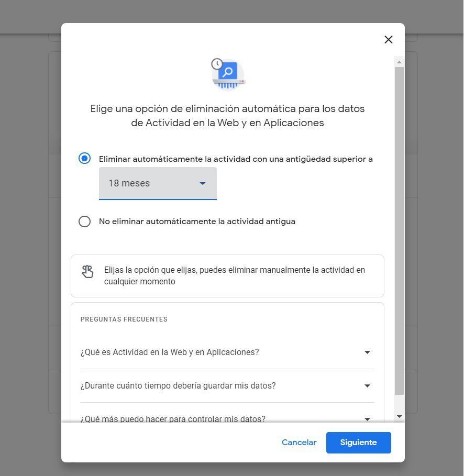
Task: Click the chevron next to the data retention question
Action: coord(367,385)
